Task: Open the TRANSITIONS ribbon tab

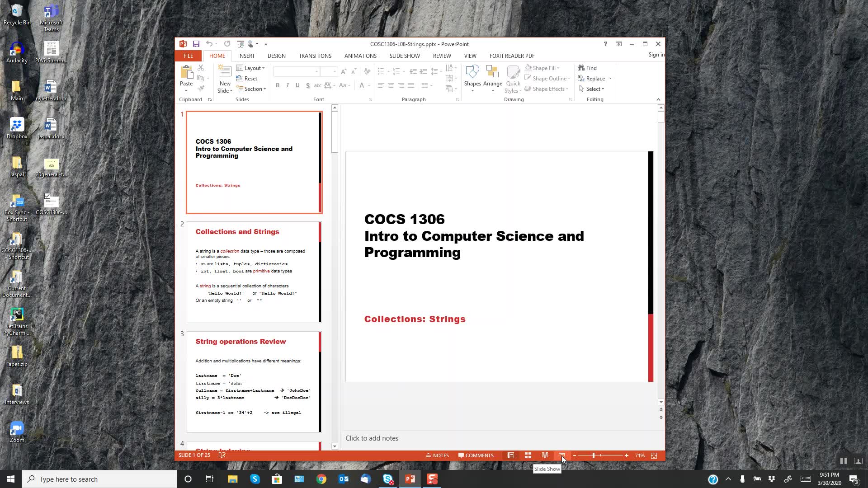Action: pyautogui.click(x=315, y=56)
